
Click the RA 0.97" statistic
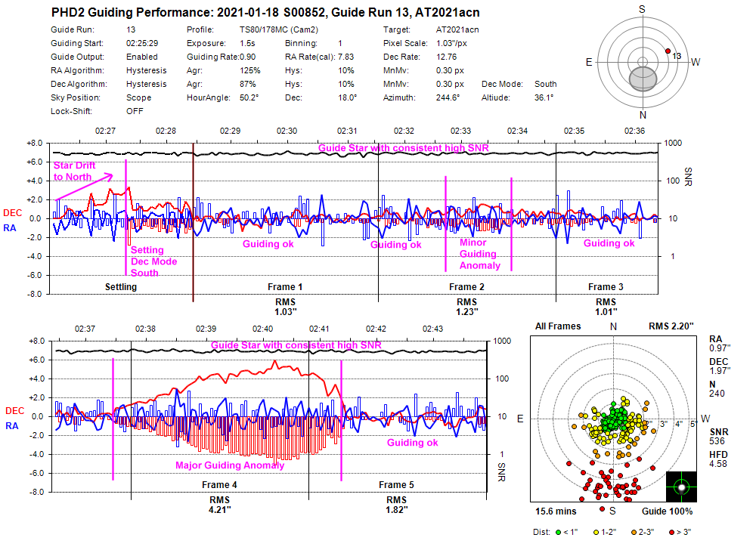pos(720,344)
